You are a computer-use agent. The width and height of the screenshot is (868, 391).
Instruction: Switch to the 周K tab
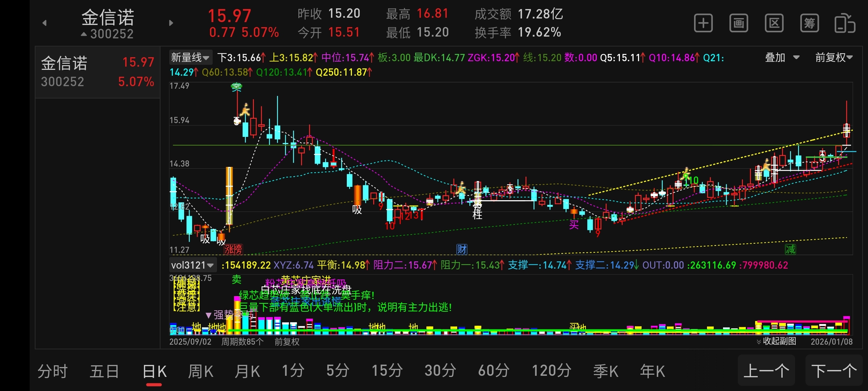coord(201,371)
